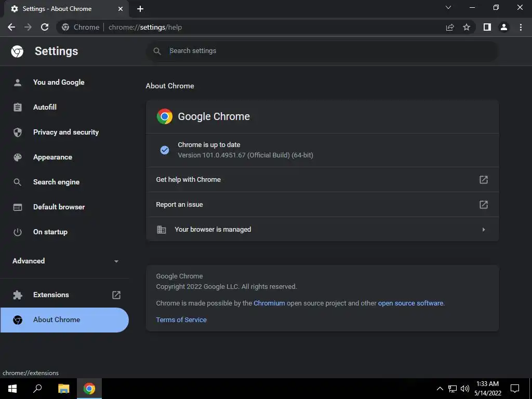Go back using the browser back arrow
This screenshot has width=532, height=399.
click(x=11, y=27)
